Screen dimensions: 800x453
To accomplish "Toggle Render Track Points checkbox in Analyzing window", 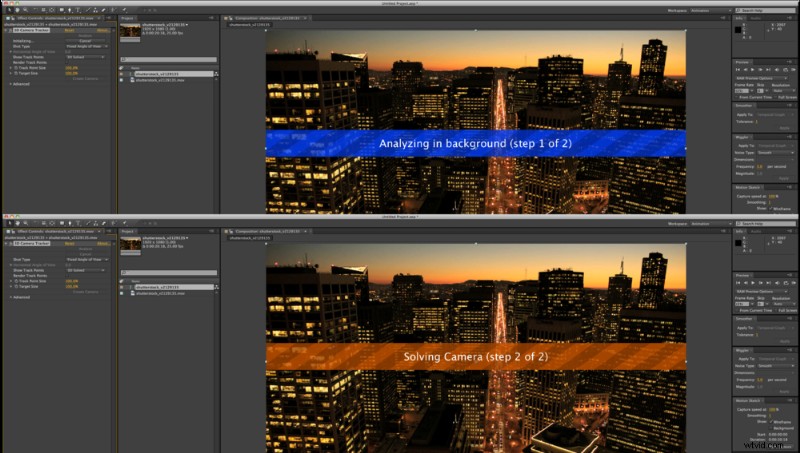I will (68, 62).
